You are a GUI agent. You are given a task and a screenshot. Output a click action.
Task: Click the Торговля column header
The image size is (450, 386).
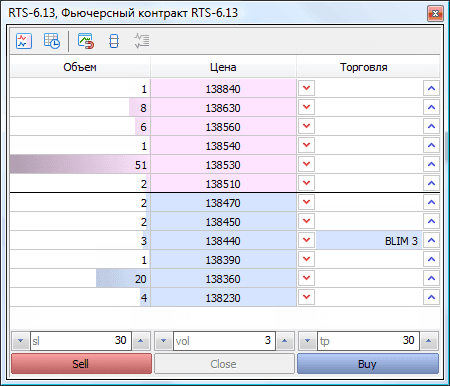[x=368, y=67]
